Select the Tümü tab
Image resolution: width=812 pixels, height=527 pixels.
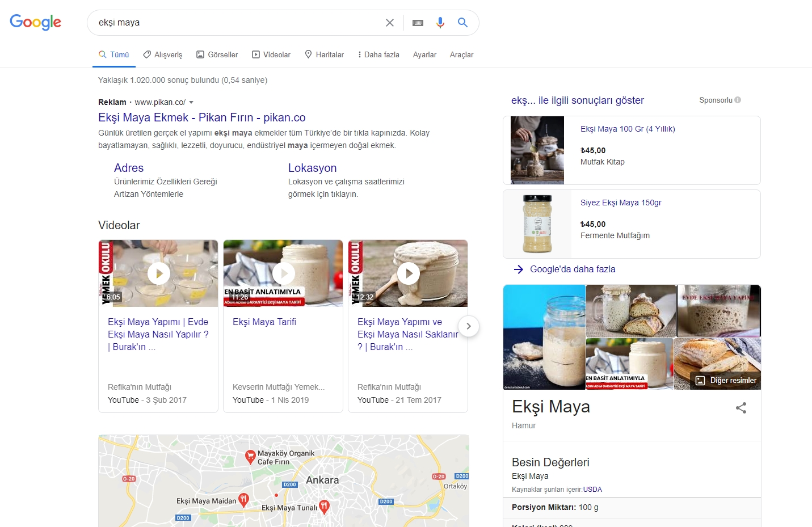(114, 54)
